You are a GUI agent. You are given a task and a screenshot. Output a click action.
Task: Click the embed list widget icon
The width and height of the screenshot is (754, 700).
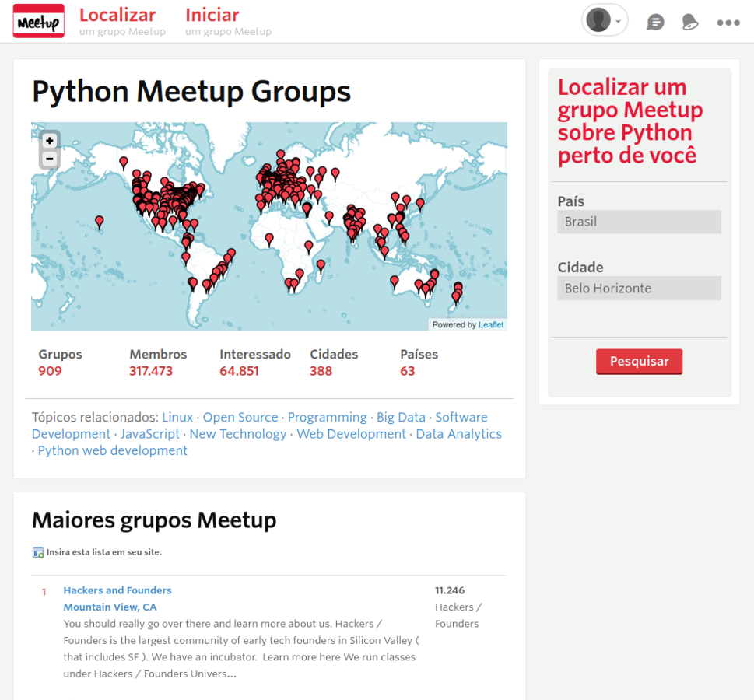tap(38, 552)
